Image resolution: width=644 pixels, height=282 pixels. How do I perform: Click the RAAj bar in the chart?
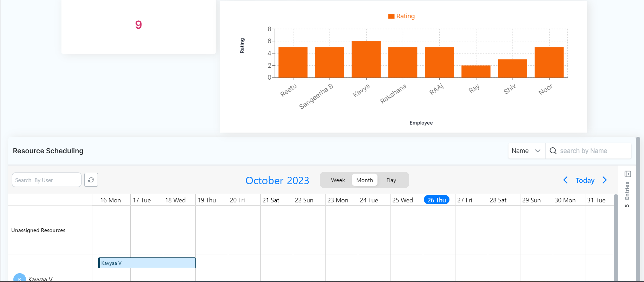(x=439, y=62)
